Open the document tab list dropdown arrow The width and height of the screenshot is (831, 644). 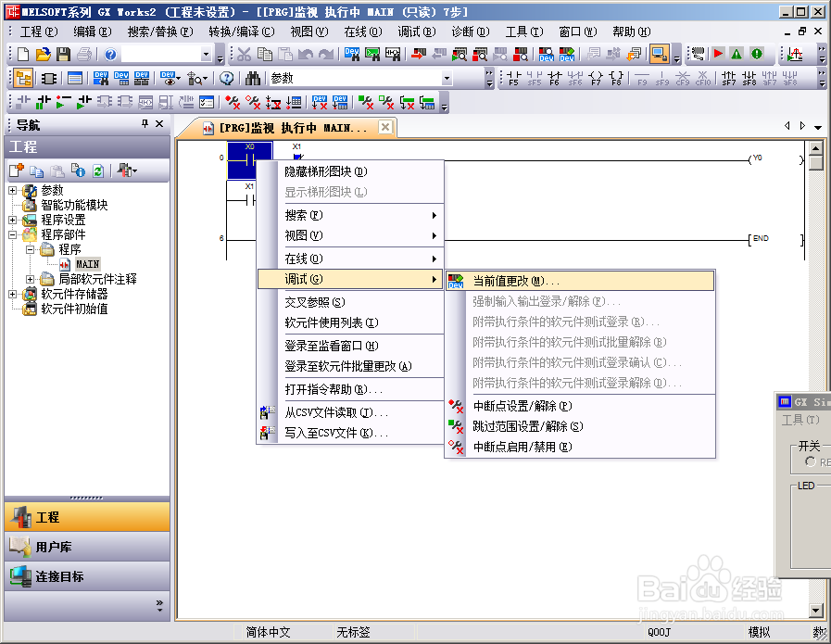[x=818, y=127]
